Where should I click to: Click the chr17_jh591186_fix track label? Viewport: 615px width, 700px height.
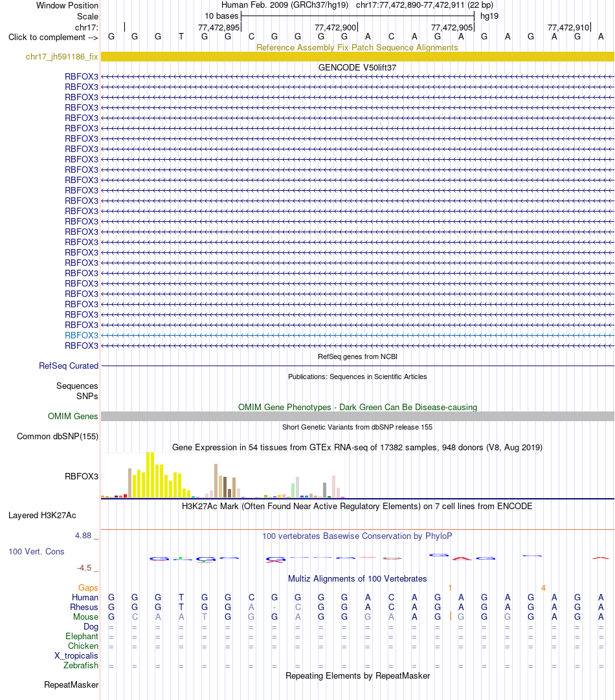tap(61, 57)
